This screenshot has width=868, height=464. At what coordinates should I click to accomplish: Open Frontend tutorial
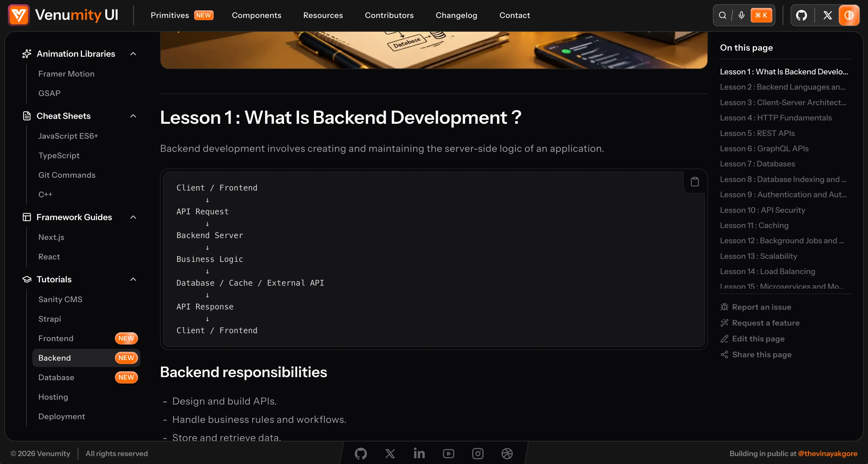tap(86, 338)
